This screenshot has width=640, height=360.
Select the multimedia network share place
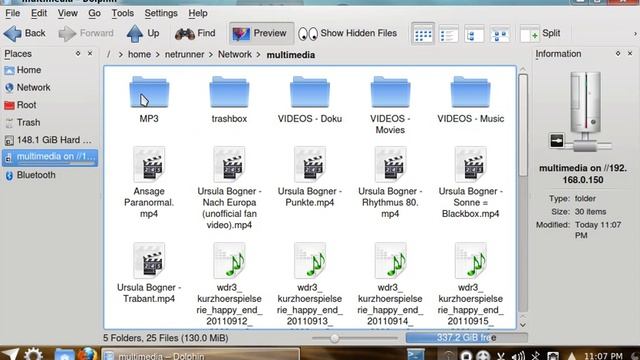pyautogui.click(x=49, y=158)
